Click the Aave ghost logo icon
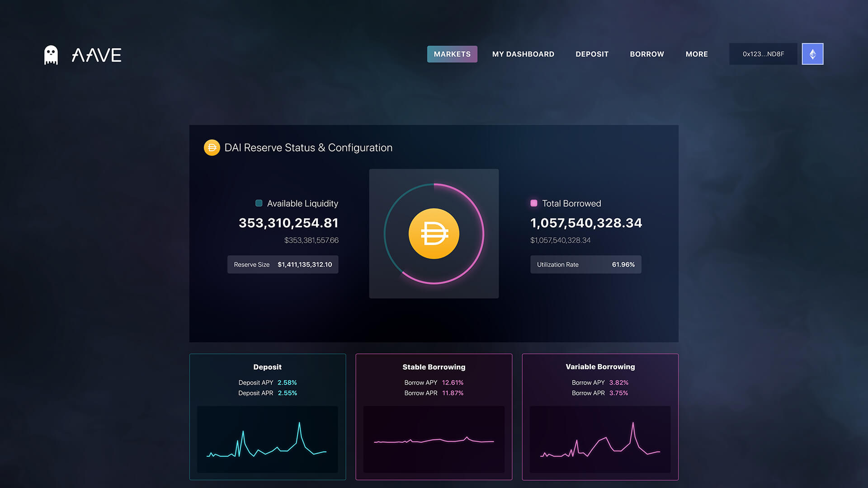Viewport: 868px width, 488px height. coord(51,55)
